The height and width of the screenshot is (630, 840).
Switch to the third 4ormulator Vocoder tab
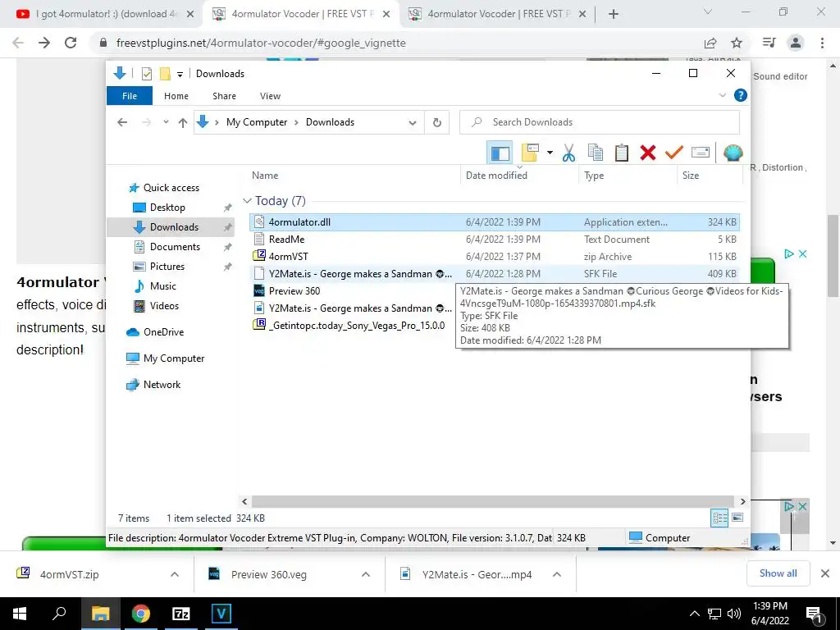[497, 14]
